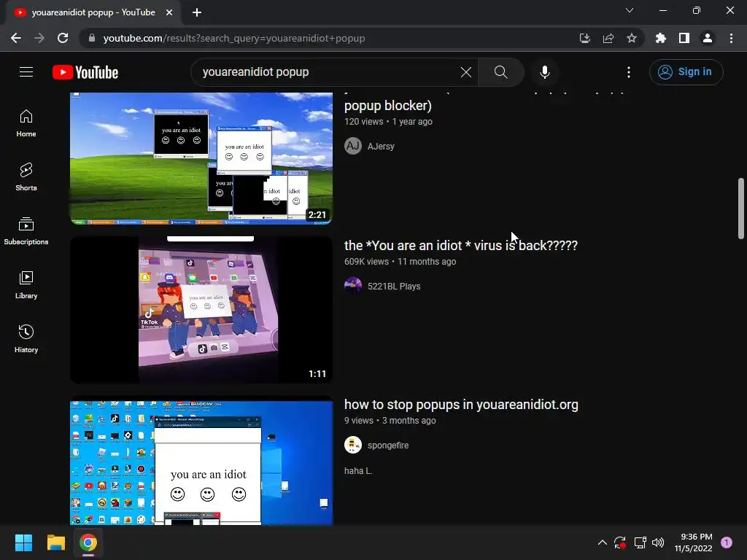Screen dimensions: 747x560
Task: View site info via the lock icon
Action: 92,38
